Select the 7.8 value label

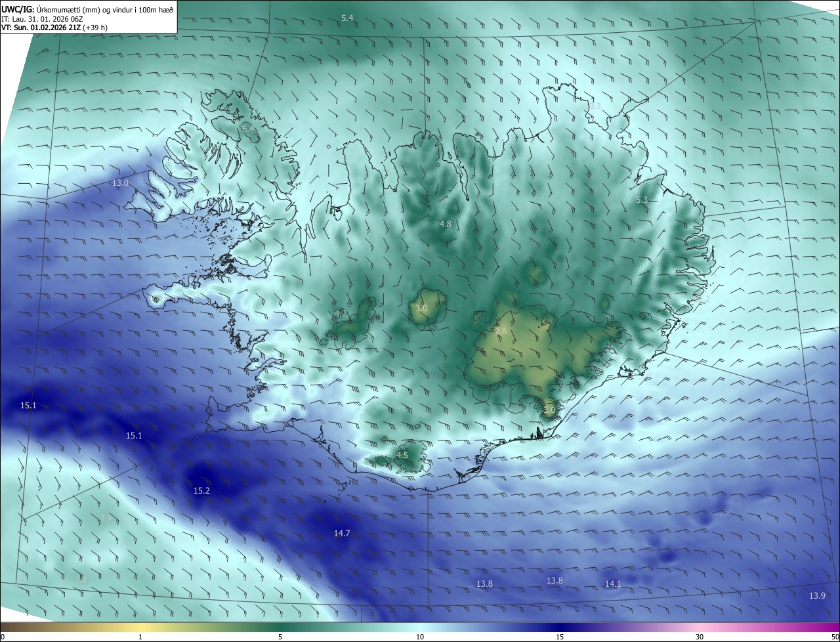click(80, 580)
